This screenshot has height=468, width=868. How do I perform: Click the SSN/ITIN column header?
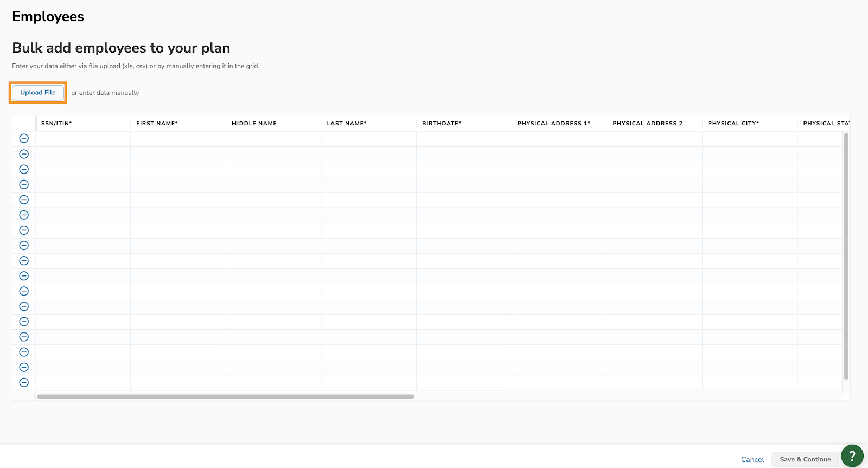pyautogui.click(x=56, y=124)
